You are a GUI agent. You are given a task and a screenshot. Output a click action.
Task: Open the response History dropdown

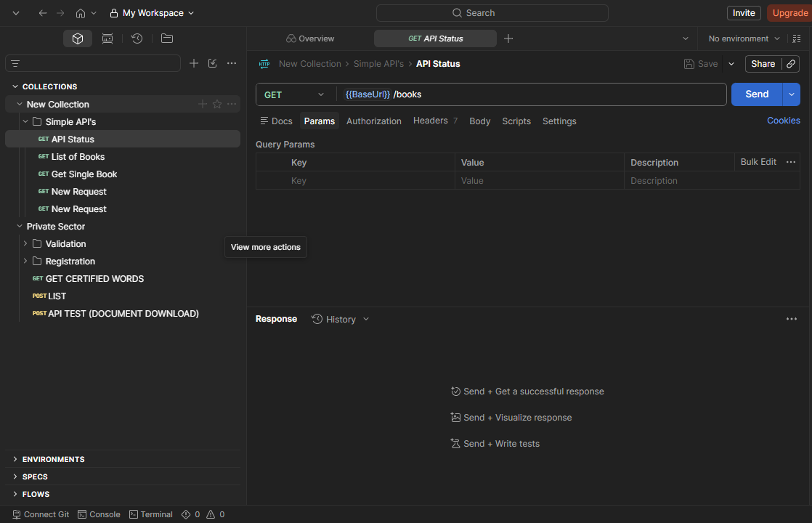340,320
